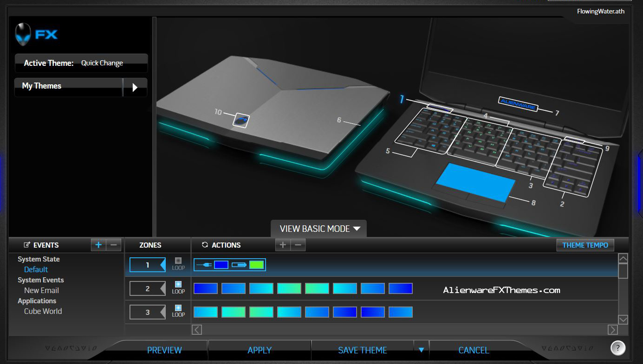The width and height of the screenshot is (643, 364).
Task: Add a new event with the Events plus button
Action: tap(98, 245)
